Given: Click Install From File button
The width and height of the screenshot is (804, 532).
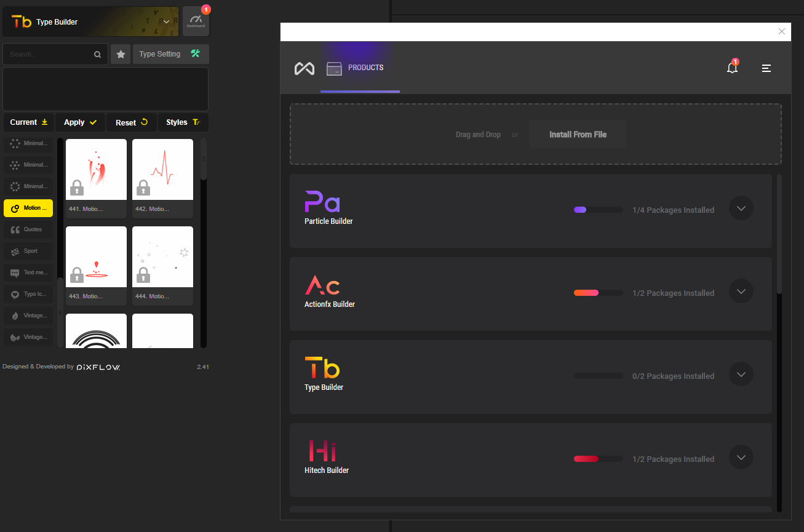Looking at the screenshot, I should point(578,134).
